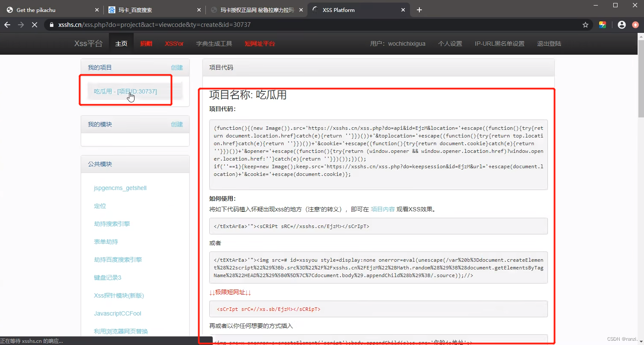This screenshot has width=644, height=345.
Task: Open 个人设置 in the top bar
Action: [x=450, y=44]
